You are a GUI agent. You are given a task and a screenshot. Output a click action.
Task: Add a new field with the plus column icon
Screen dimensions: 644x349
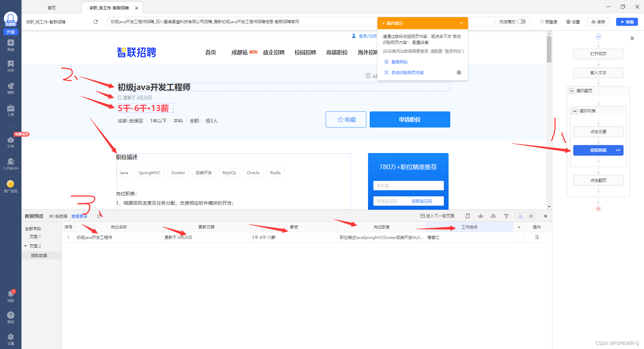(519, 227)
